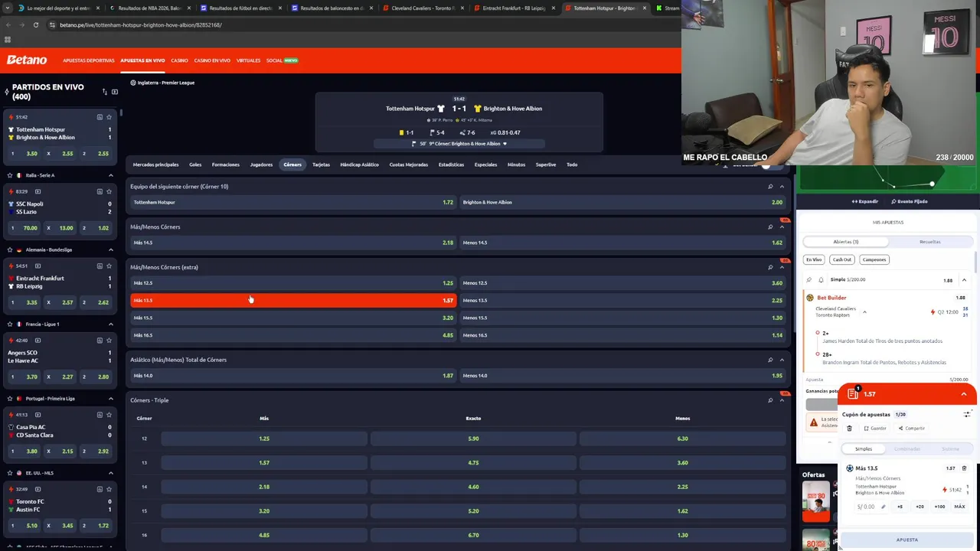Favorite the SSC Napoli vs SS Lazio match
980x551 pixels.
(109, 191)
